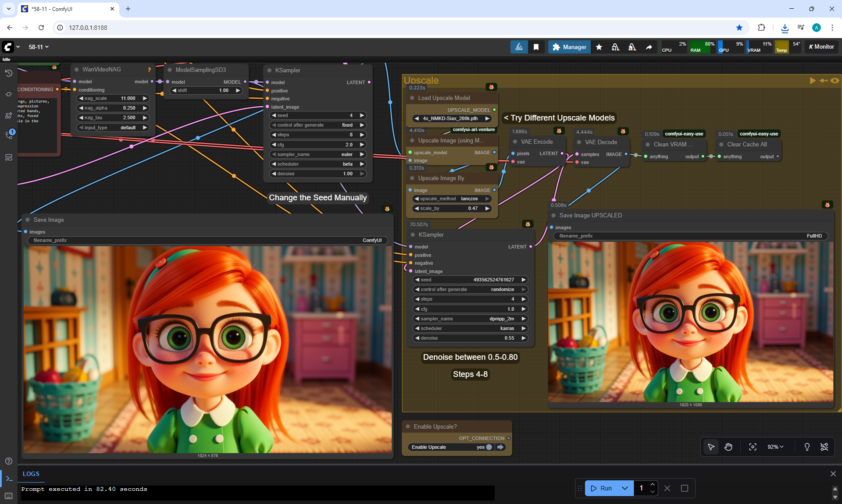Screen dimensions: 842x504
Task: Click the lightbulb focus mode icon
Action: pos(807,447)
